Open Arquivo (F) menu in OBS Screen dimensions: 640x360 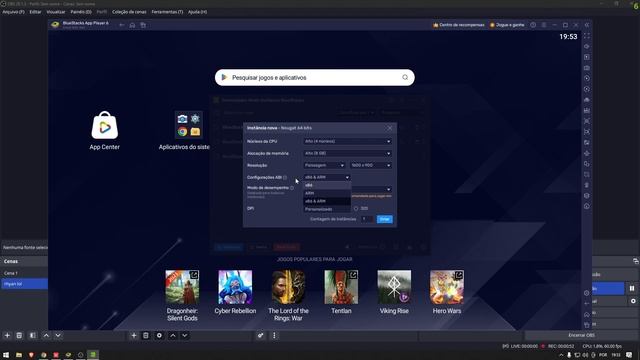coord(13,12)
